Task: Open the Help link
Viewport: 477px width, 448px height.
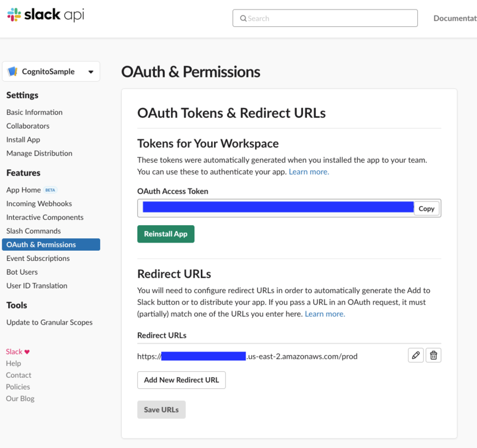Action: coord(13,363)
